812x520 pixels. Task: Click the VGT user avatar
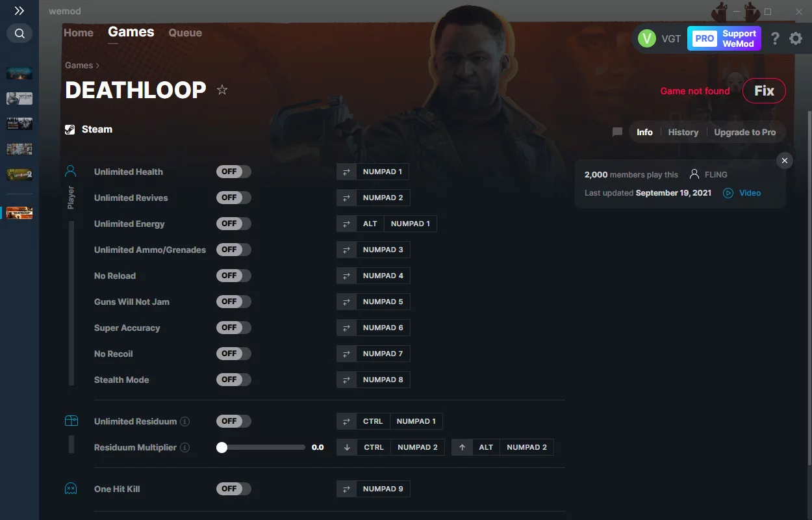coord(647,38)
